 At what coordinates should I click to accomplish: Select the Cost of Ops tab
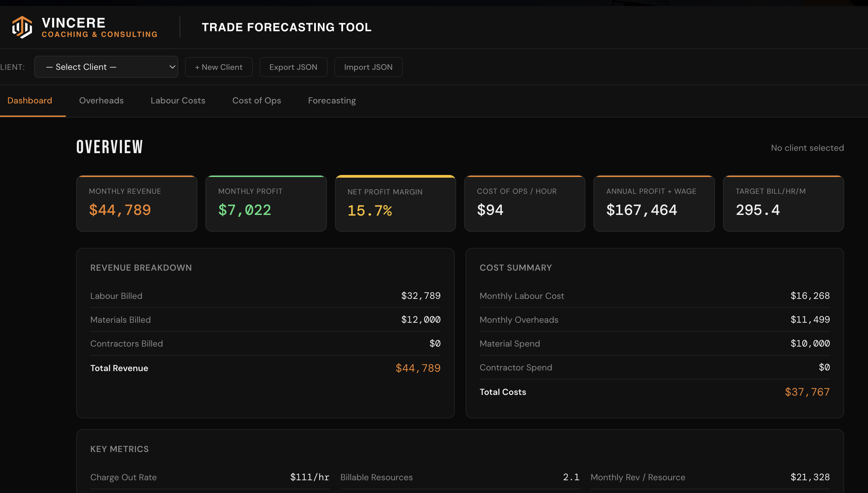click(x=256, y=100)
